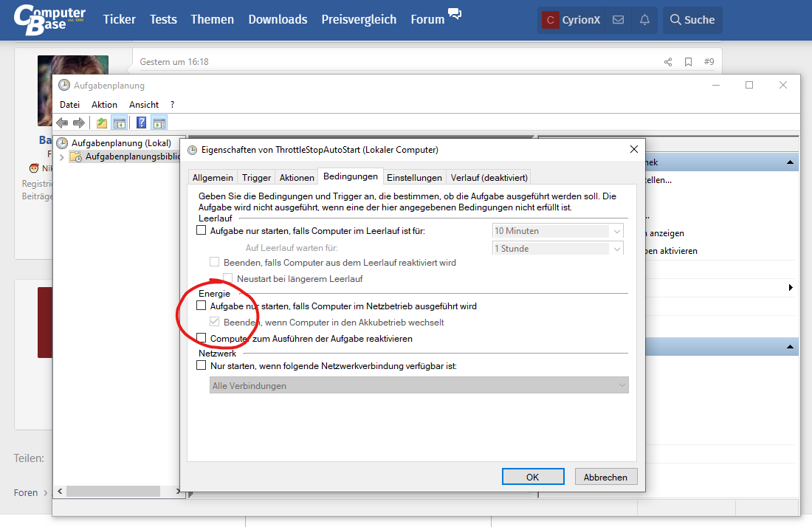Collapse the lower actions pane section arrow
The height and width of the screenshot is (527, 812).
(790, 347)
